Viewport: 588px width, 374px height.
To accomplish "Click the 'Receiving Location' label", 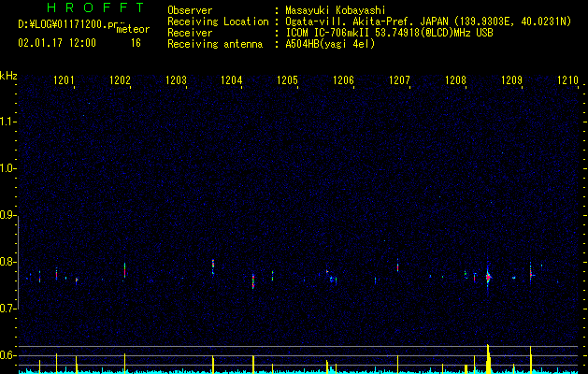I will (x=218, y=22).
